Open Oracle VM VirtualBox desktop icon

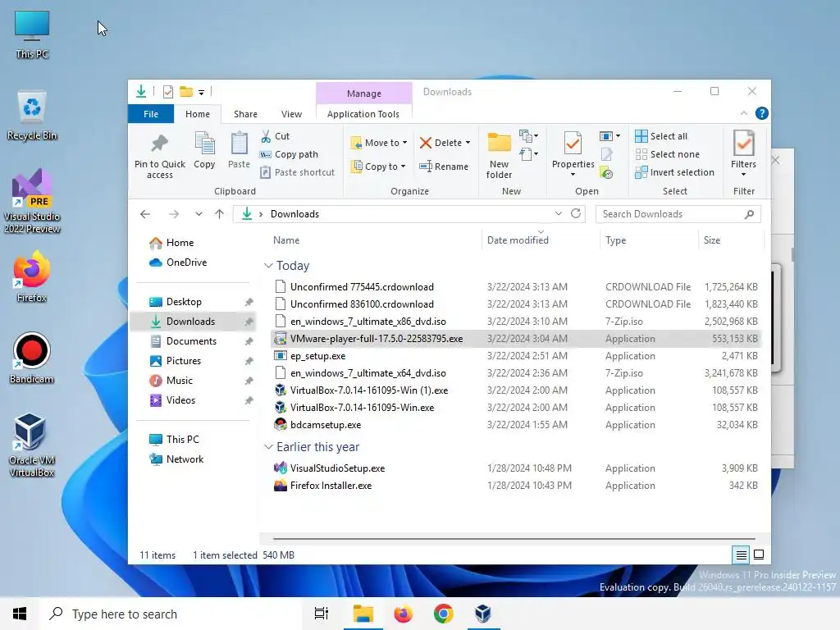point(32,445)
